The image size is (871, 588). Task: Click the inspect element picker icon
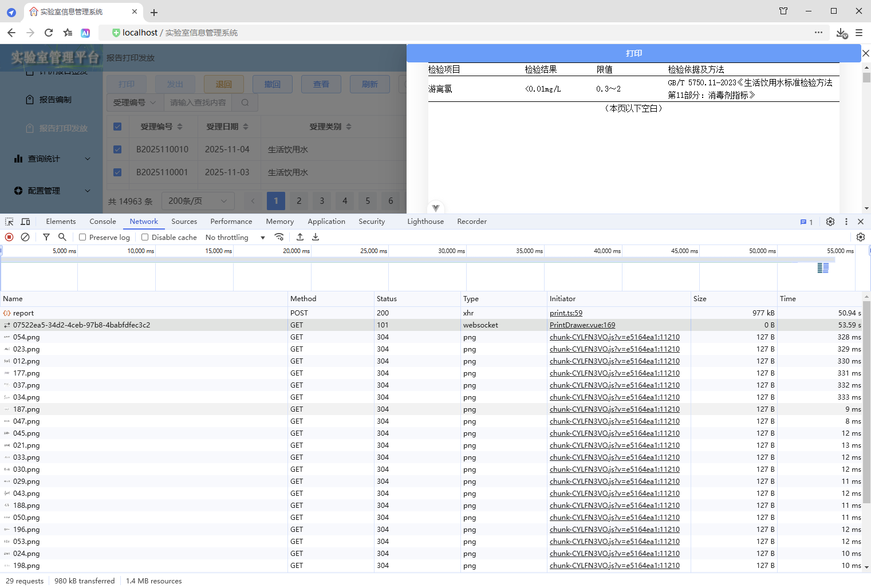tap(9, 222)
